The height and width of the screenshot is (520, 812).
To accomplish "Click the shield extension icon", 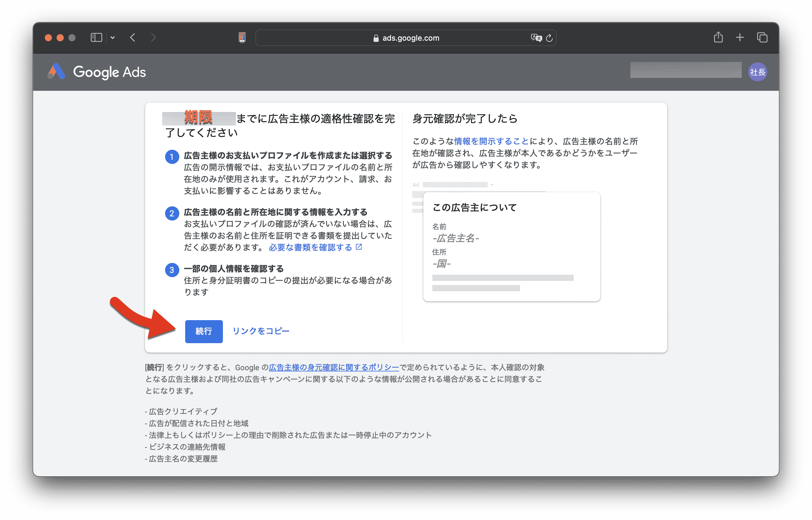I will coord(242,37).
